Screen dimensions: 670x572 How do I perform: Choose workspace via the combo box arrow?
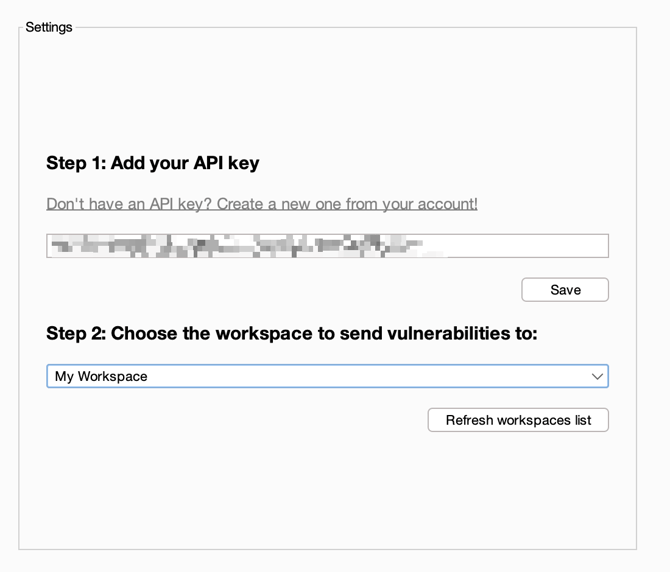(x=597, y=376)
